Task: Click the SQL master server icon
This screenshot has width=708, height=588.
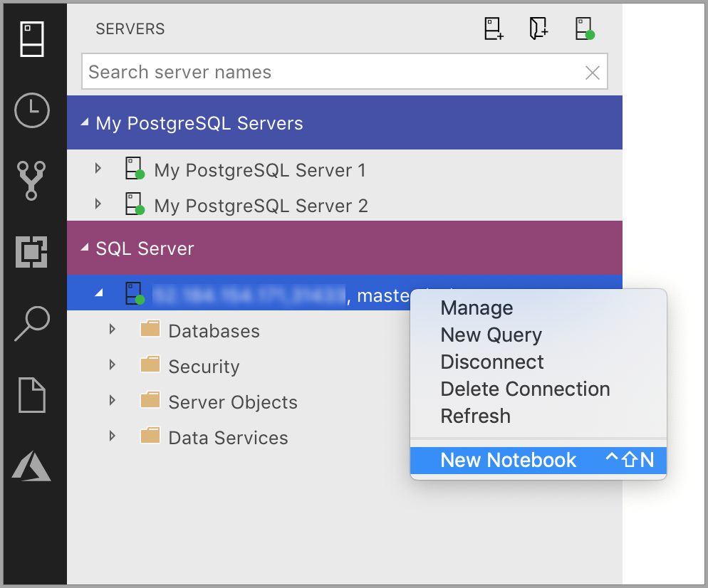Action: pos(135,293)
